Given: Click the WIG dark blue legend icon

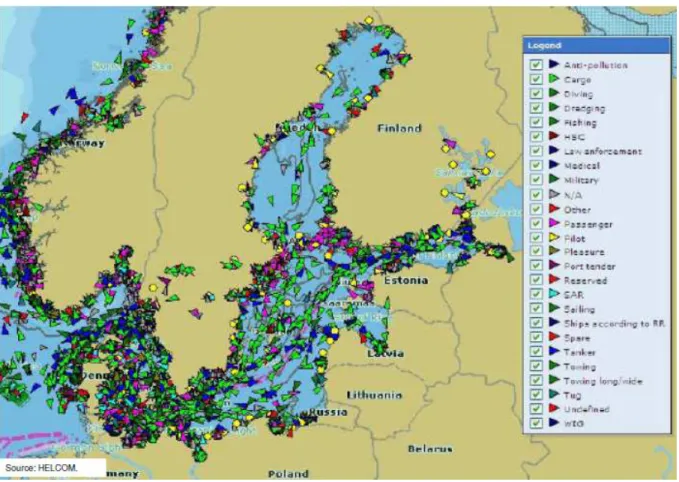Looking at the screenshot, I should pyautogui.click(x=554, y=422).
